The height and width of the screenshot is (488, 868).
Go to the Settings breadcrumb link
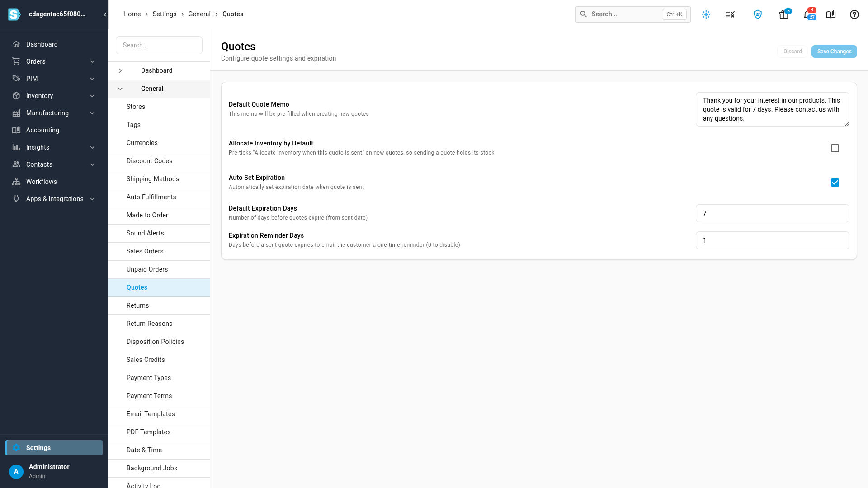pyautogui.click(x=165, y=14)
